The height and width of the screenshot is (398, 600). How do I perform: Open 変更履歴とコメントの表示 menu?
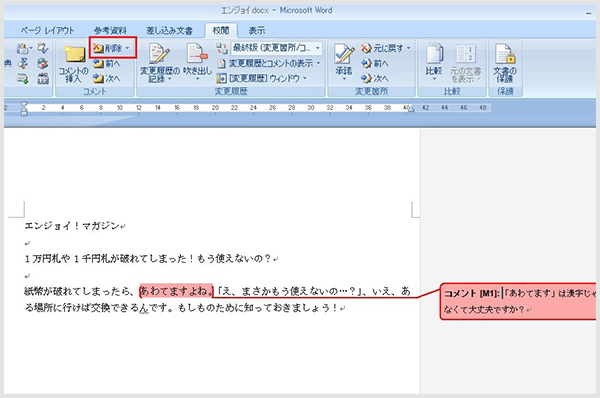click(269, 63)
